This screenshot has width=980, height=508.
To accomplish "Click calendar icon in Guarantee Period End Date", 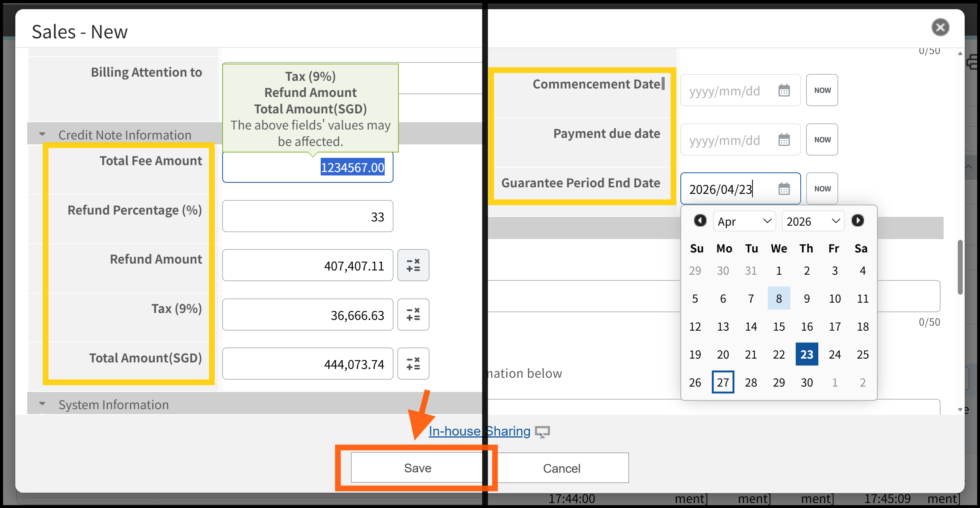I will coord(784,189).
